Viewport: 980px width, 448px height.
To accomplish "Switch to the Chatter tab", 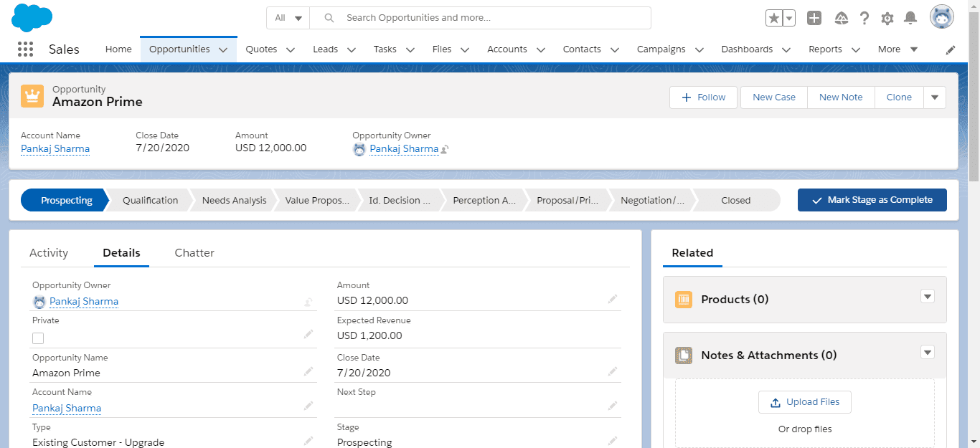I will 194,253.
